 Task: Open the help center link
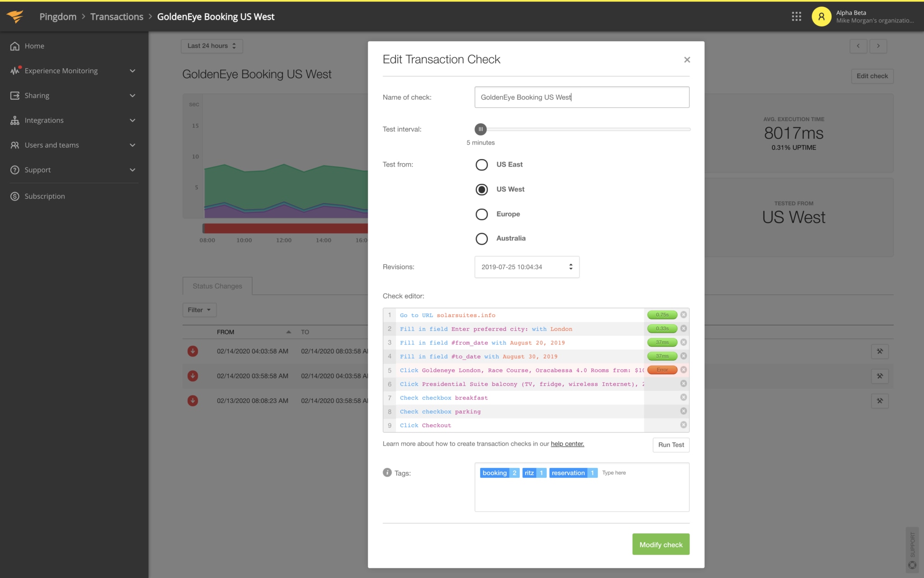pos(567,444)
